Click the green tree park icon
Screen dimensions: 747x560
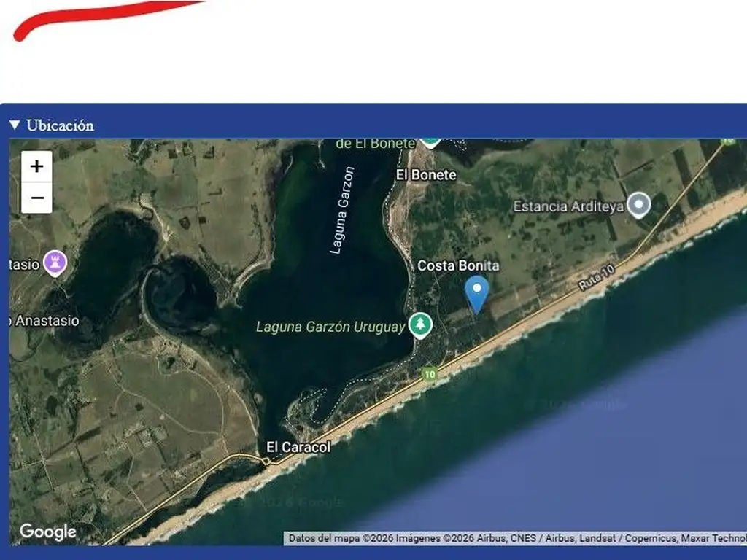419,325
